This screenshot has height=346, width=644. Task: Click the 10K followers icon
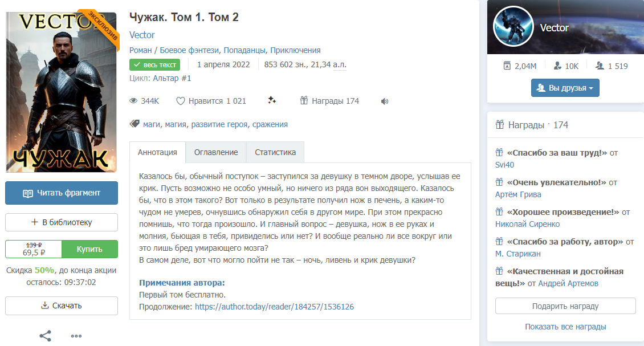point(557,66)
